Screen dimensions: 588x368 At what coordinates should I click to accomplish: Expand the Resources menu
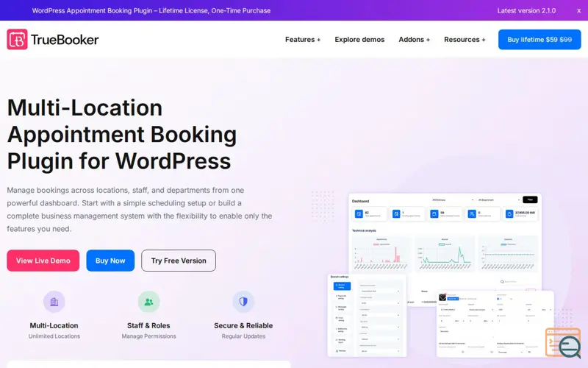[x=465, y=40]
